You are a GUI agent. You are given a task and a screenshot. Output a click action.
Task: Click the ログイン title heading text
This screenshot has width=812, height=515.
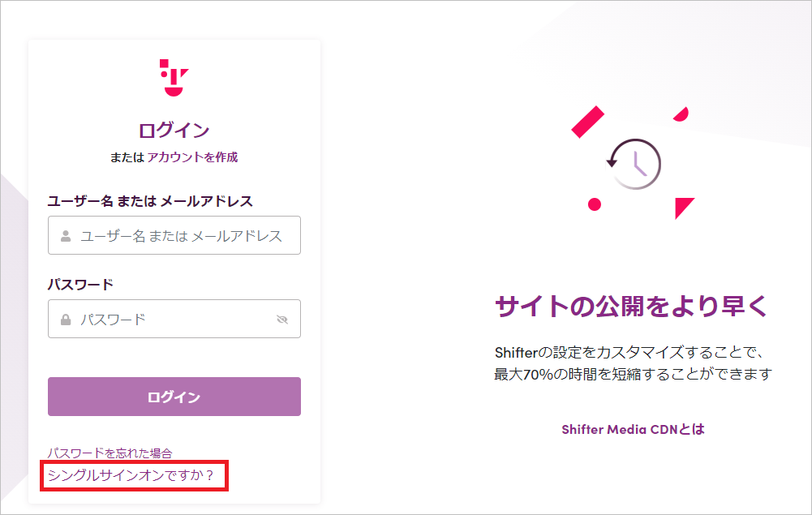point(174,130)
